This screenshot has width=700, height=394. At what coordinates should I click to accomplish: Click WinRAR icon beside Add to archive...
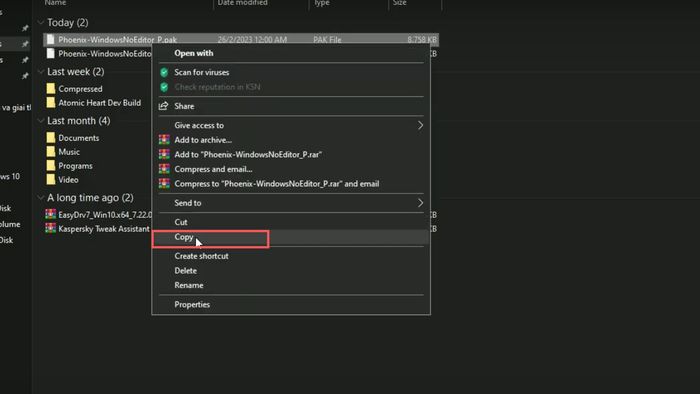pyautogui.click(x=164, y=140)
